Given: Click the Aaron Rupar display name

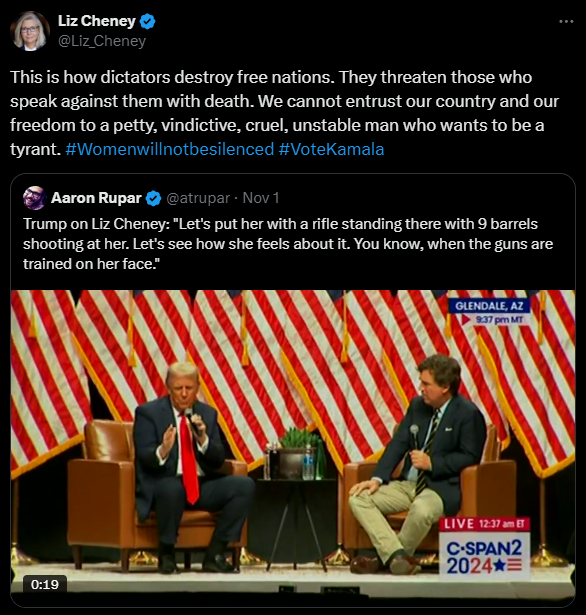Looking at the screenshot, I should click(96, 198).
